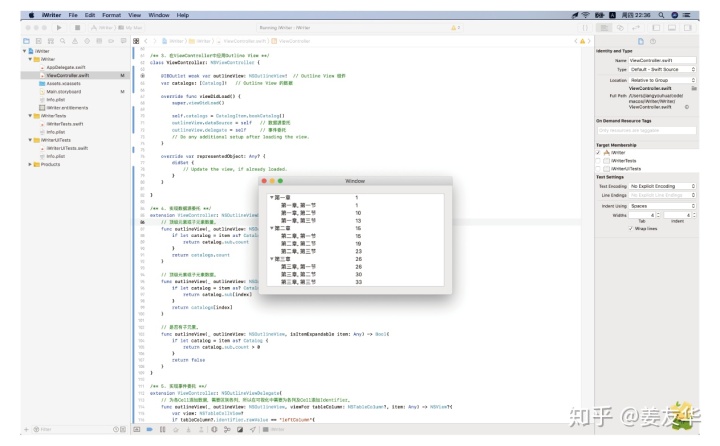Open the Apple menu

(x=31, y=15)
